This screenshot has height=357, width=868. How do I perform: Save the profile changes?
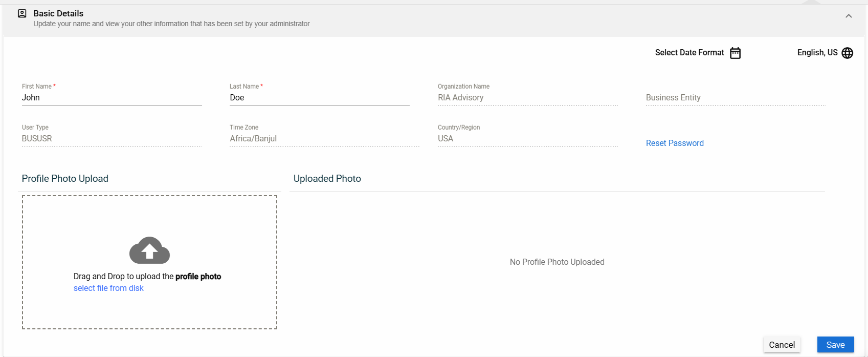[x=835, y=345]
